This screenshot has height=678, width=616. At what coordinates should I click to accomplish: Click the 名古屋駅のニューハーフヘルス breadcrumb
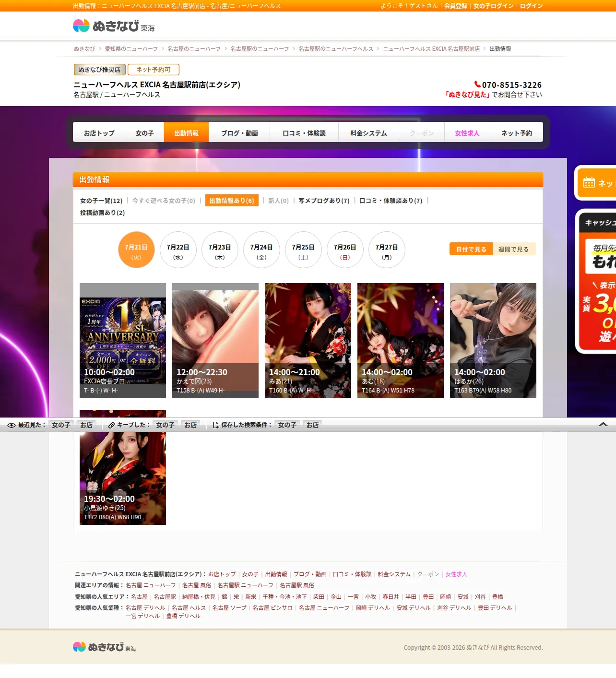pyautogui.click(x=336, y=49)
